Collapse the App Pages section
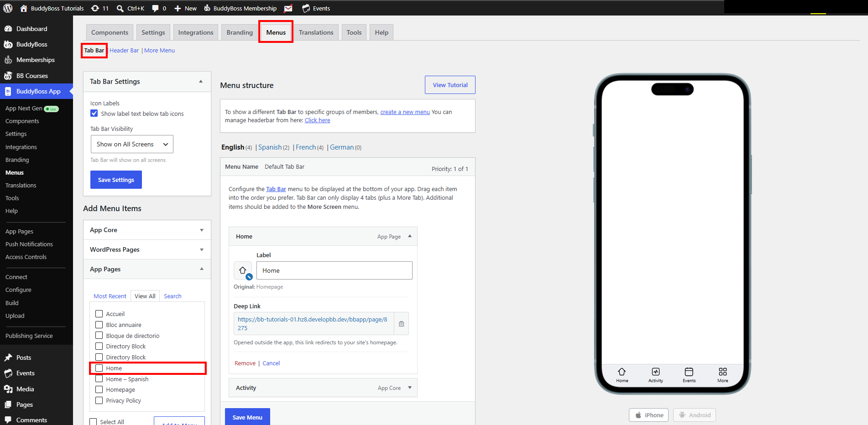Image resolution: width=868 pixels, height=425 pixels. 147,269
